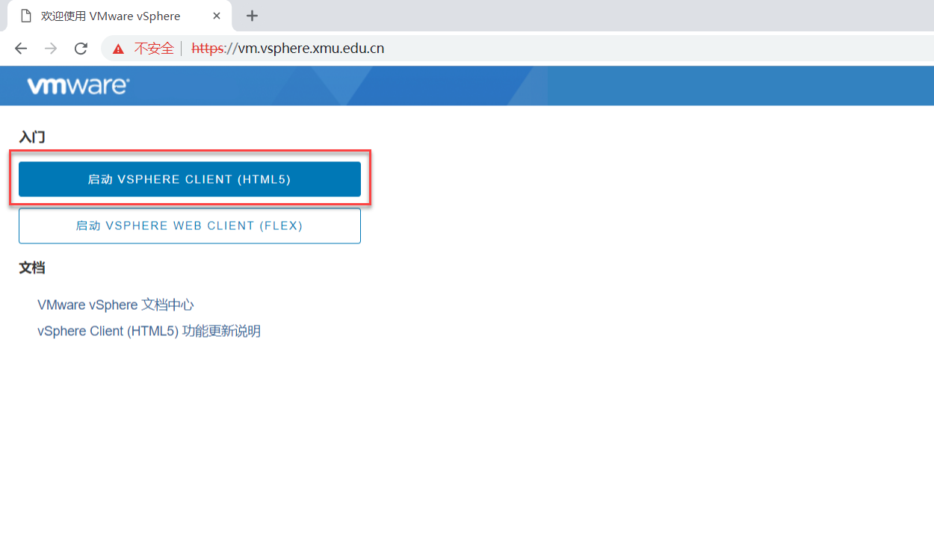Image resolution: width=934 pixels, height=560 pixels.
Task: Select the 欢迎使用 VMware vSphere tab
Action: pos(111,16)
